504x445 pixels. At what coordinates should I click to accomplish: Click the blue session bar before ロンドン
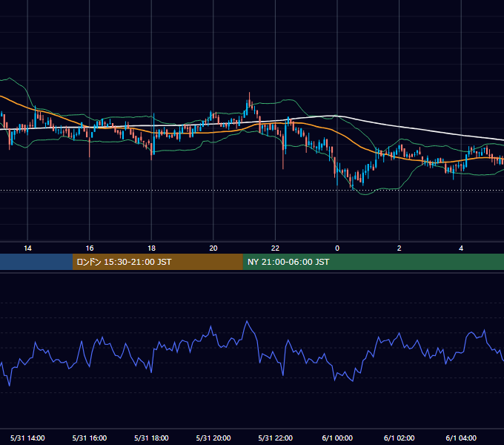click(36, 262)
